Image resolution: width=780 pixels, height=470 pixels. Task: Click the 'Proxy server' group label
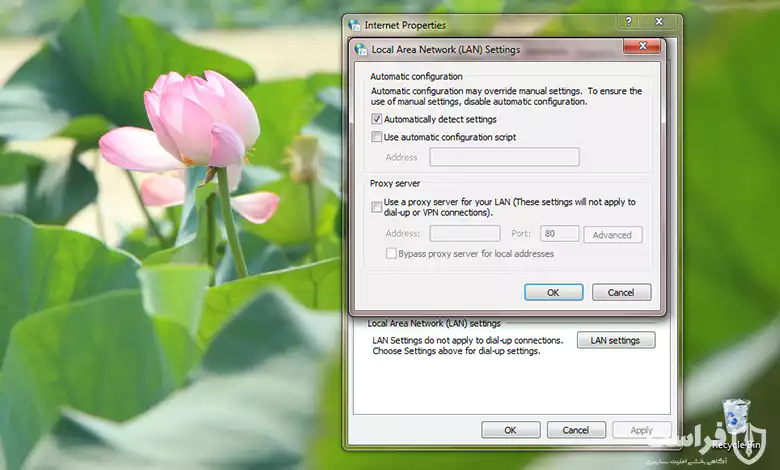click(395, 184)
